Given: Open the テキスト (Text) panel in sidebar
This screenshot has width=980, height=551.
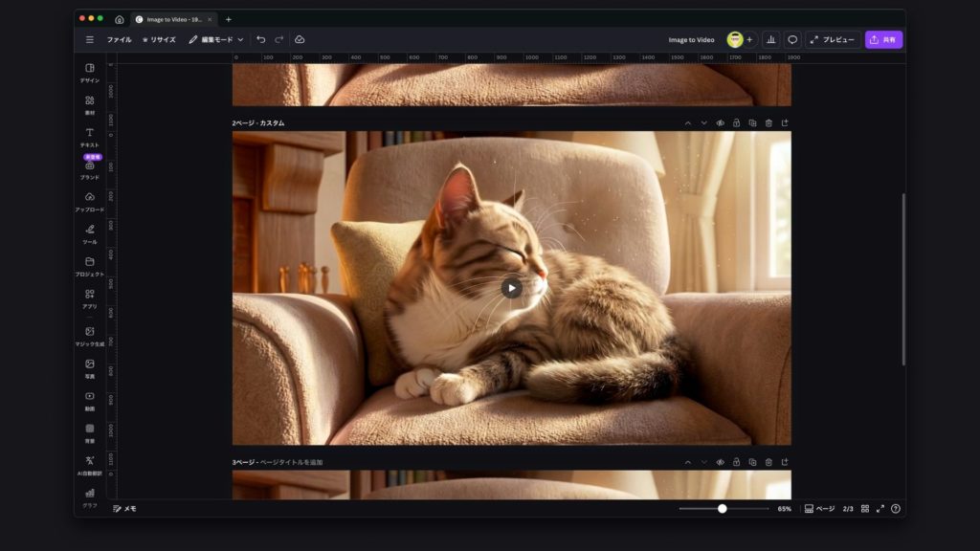Looking at the screenshot, I should click(x=89, y=137).
